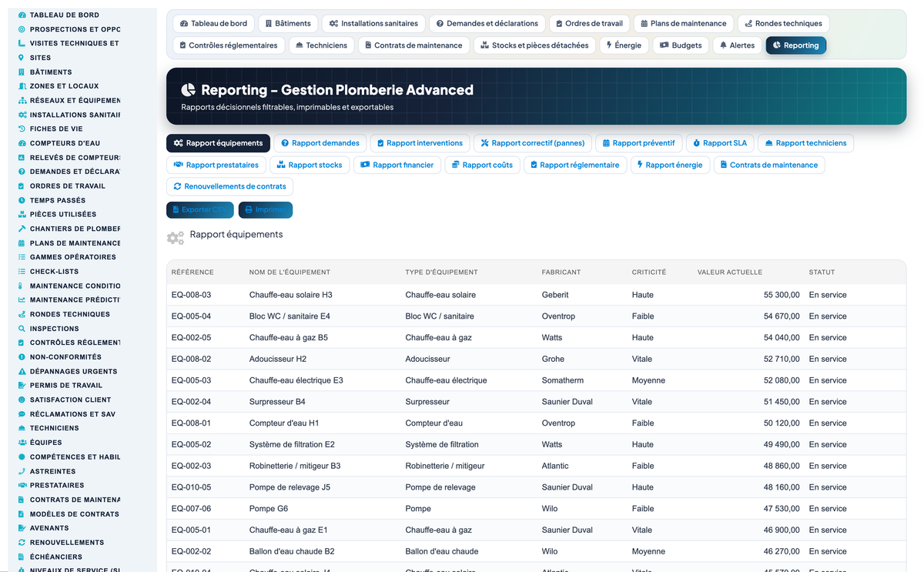This screenshot has width=924, height=572.
Task: Click the Avenants sidebar edit icon
Action: point(22,528)
